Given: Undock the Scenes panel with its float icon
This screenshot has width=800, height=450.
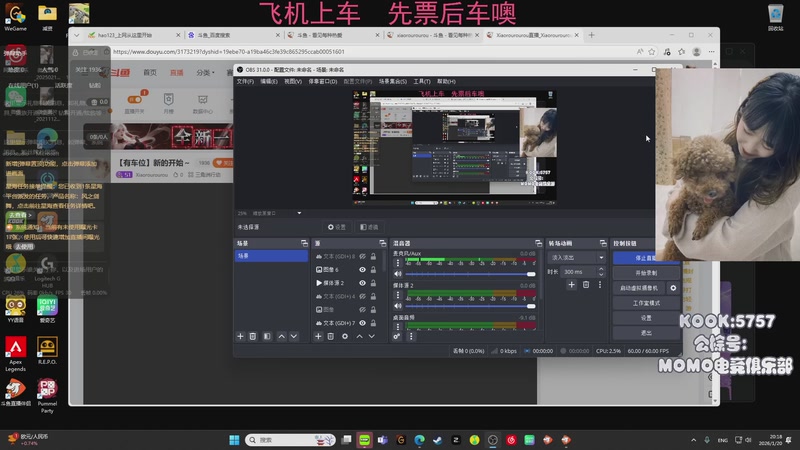Looking at the screenshot, I should pyautogui.click(x=304, y=243).
